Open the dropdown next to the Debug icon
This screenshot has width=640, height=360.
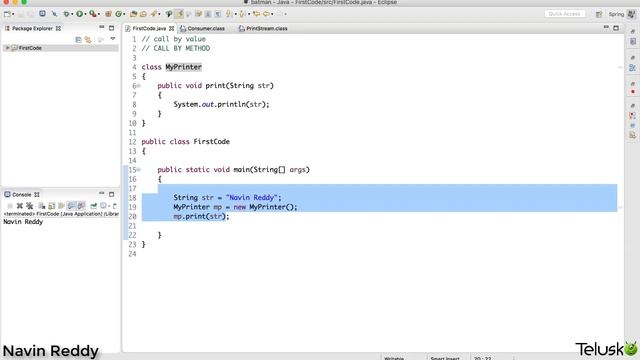point(72,14)
